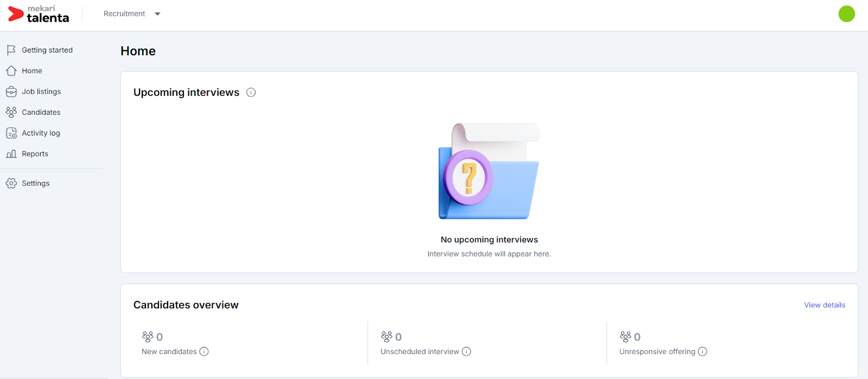
Task: Open the green user avatar menu
Action: [x=846, y=14]
